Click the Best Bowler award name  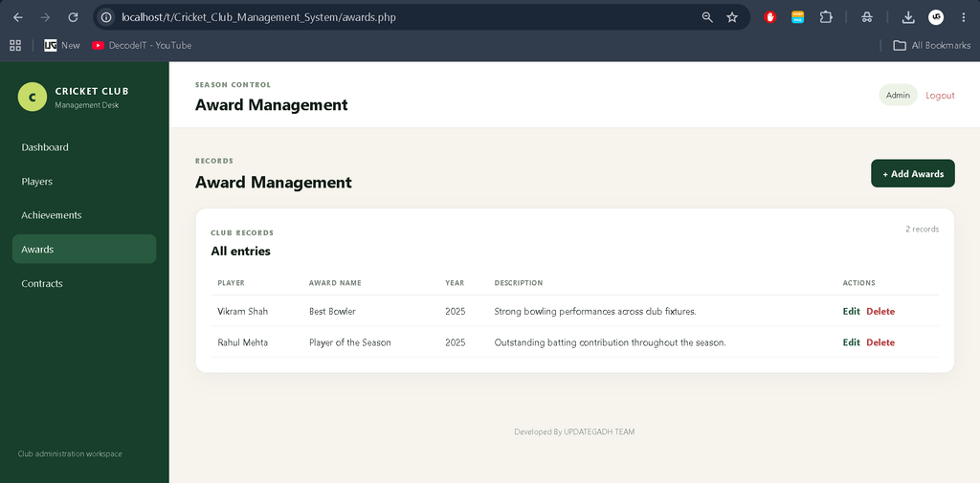[x=332, y=311]
